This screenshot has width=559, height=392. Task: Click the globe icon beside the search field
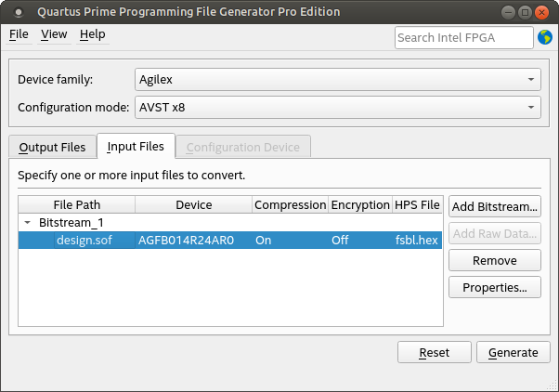(x=545, y=37)
